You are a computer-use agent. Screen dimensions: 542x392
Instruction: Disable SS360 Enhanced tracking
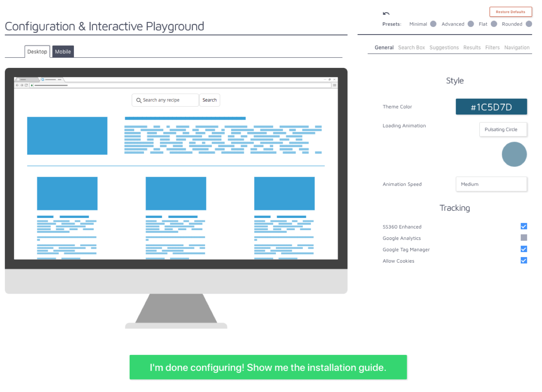[524, 226]
